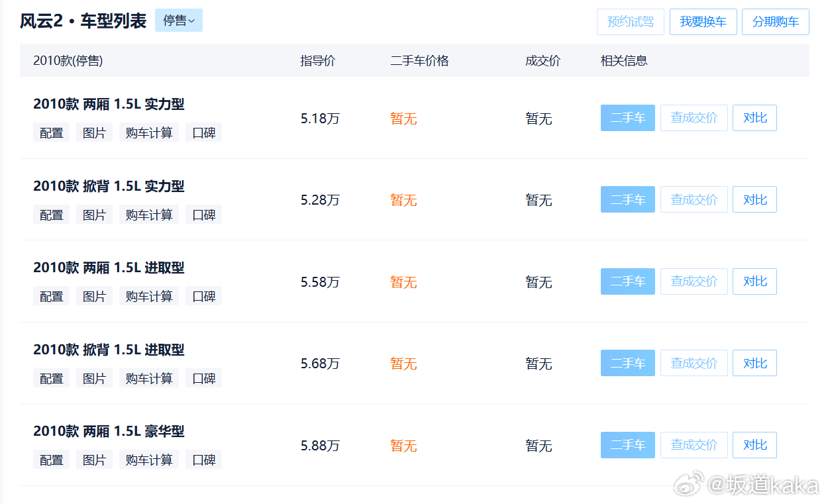The width and height of the screenshot is (826, 504).
Task: Open 购车计算 for 两厢 1.5L 豪华型
Action: (149, 460)
